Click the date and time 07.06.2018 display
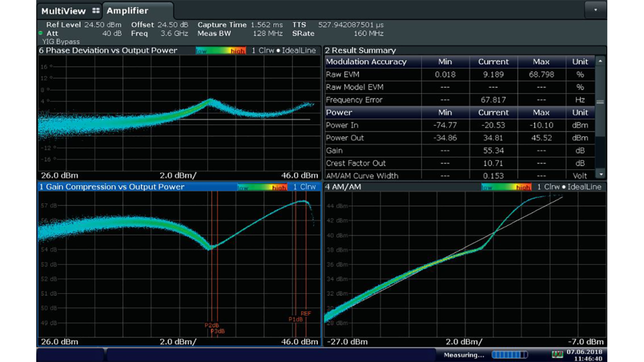The image size is (644, 362). coord(584,355)
